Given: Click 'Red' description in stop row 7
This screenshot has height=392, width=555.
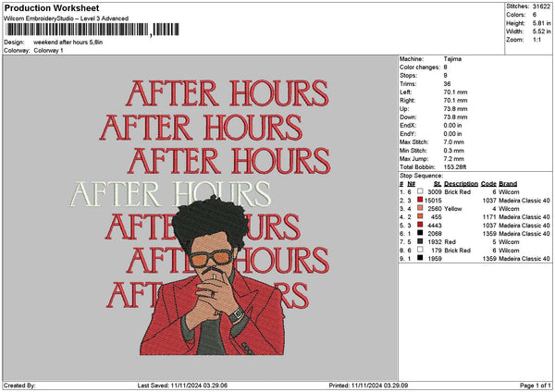Looking at the screenshot, I should click(x=450, y=242).
